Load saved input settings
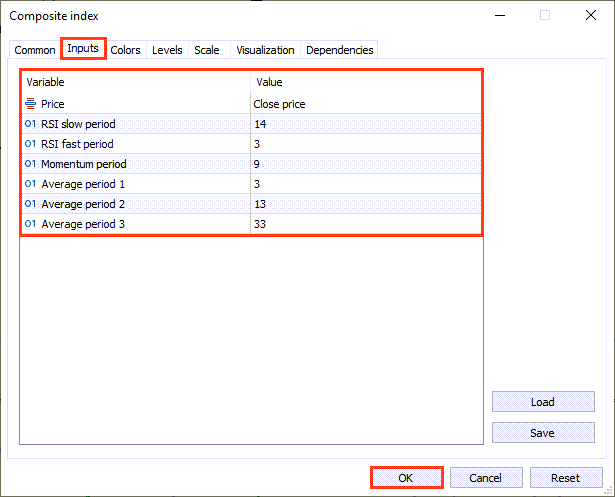615x497 pixels. pos(542,402)
